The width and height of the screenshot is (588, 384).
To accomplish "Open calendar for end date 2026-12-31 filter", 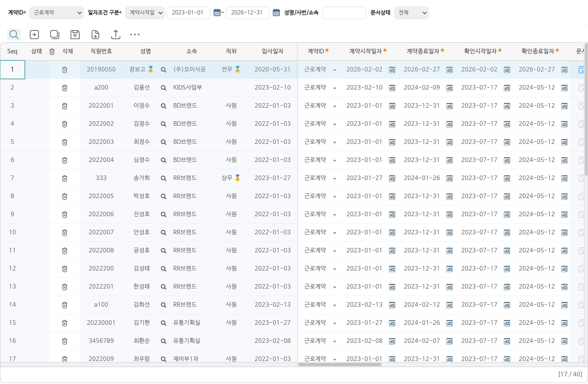I will [x=276, y=13].
